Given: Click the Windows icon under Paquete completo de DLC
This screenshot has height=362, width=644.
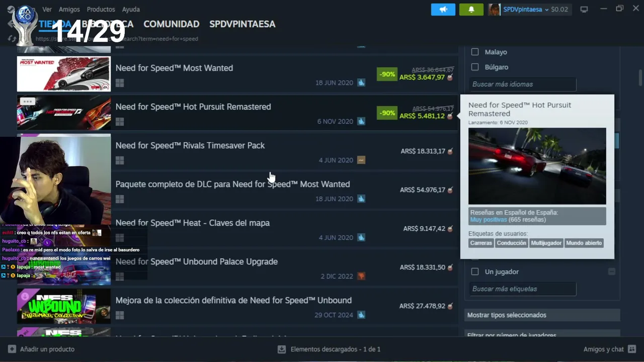Looking at the screenshot, I should pyautogui.click(x=120, y=199).
